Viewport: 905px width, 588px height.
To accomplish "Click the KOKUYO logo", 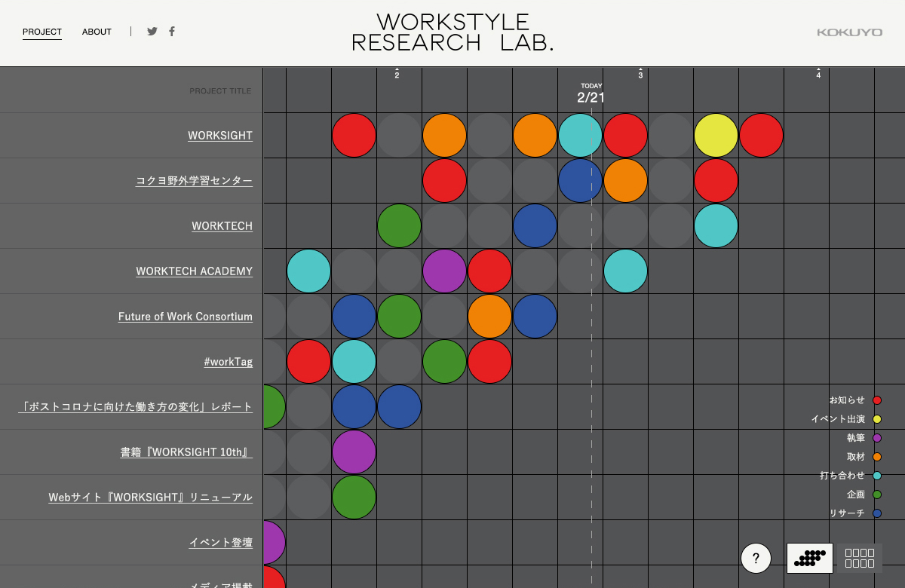I will [x=849, y=32].
